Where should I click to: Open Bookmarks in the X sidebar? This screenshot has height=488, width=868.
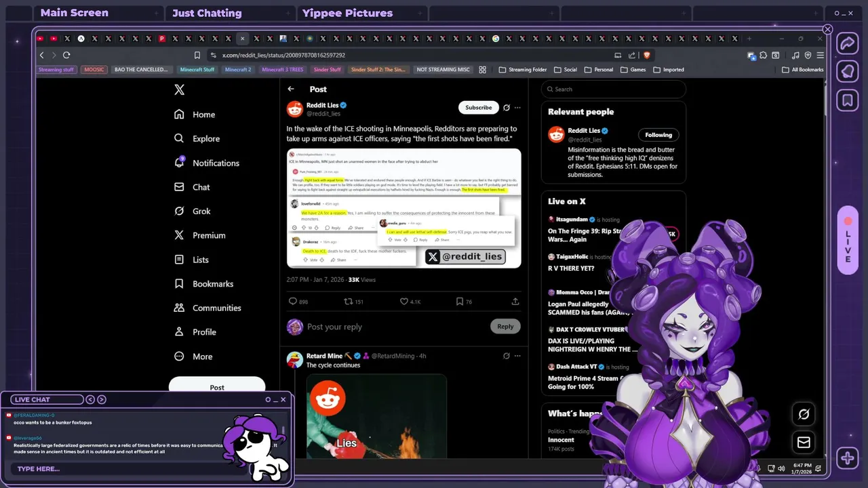[x=203, y=284]
